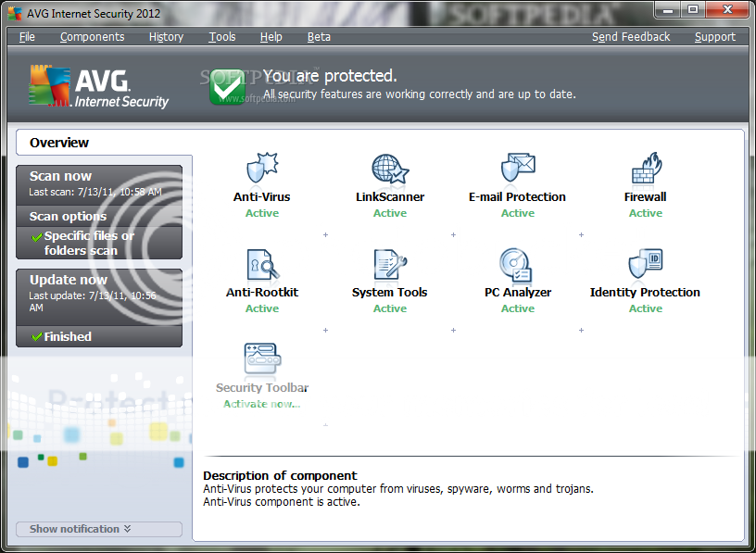This screenshot has width=756, height=553.
Task: Expand the Show notification panel
Action: 99,529
